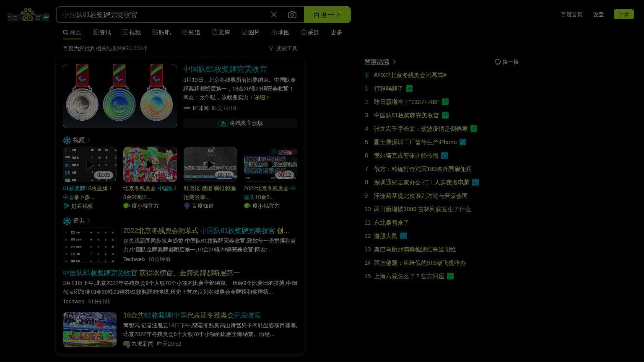Open video title 61枚奖牌18枚金牌
Viewport: 644px width, 362px height.
[x=87, y=193]
